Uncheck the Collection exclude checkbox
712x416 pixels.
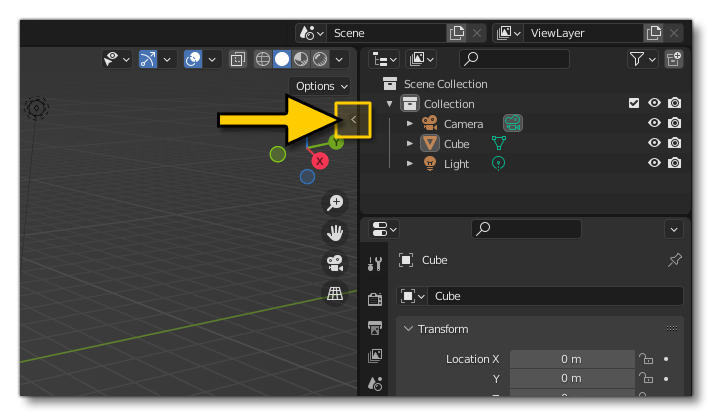633,103
